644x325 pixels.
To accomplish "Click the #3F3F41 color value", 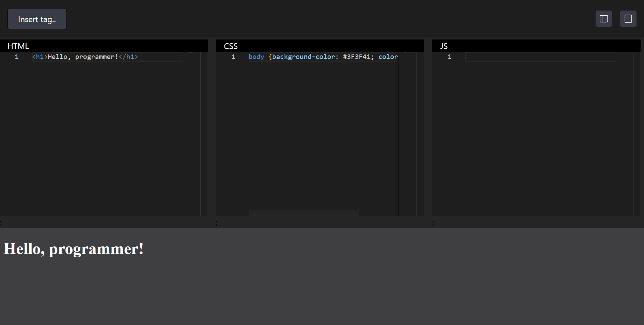I will click(x=357, y=57).
